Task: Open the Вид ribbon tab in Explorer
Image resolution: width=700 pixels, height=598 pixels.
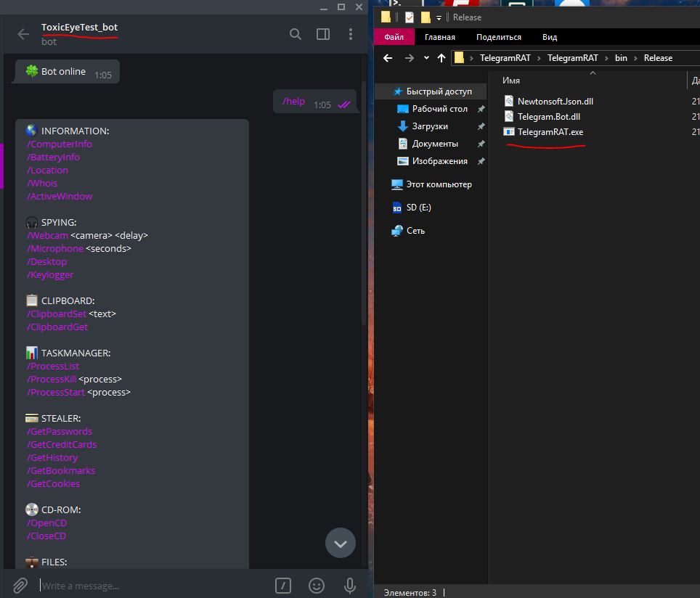Action: [550, 37]
